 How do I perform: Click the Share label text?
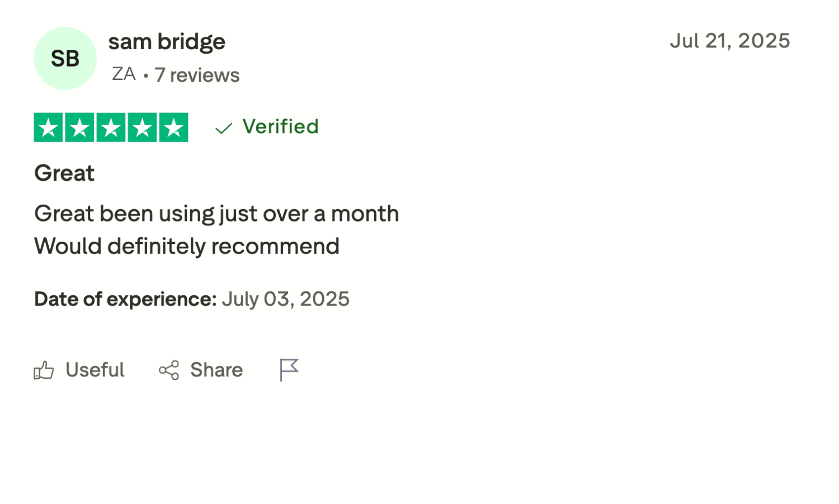216,370
